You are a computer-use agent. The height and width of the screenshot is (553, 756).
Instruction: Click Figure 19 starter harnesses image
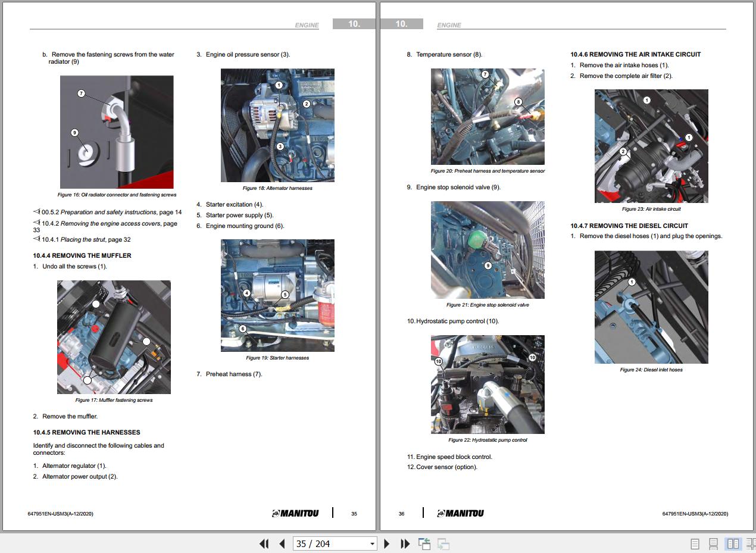click(x=277, y=295)
